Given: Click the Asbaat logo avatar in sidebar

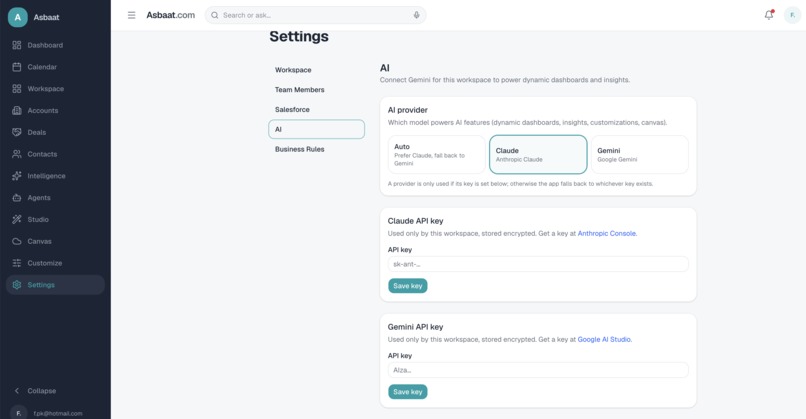Looking at the screenshot, I should (17, 17).
